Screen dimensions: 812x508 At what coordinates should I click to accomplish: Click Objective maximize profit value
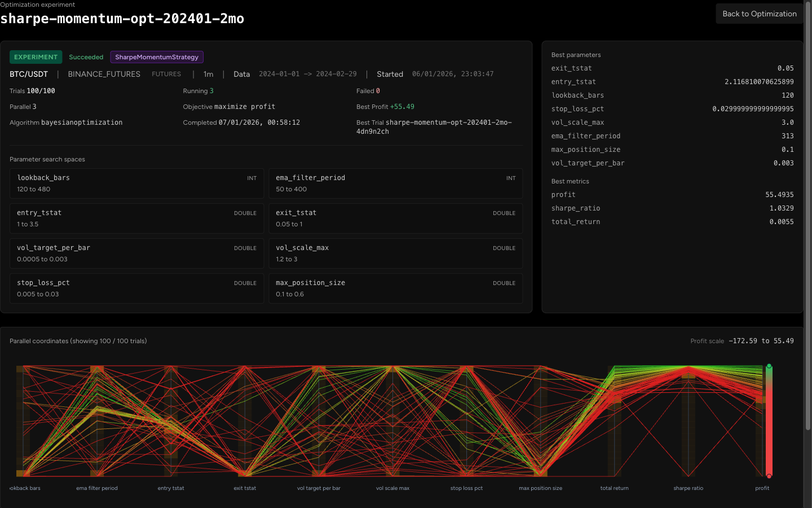(x=245, y=107)
